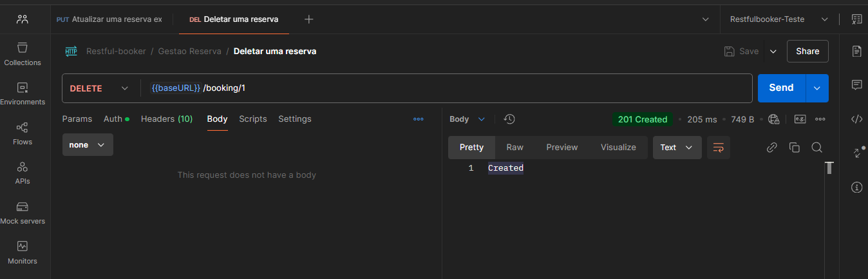Viewport: 868px width, 279px height.
Task: Open the body type 'none' dropdown
Action: 88,145
